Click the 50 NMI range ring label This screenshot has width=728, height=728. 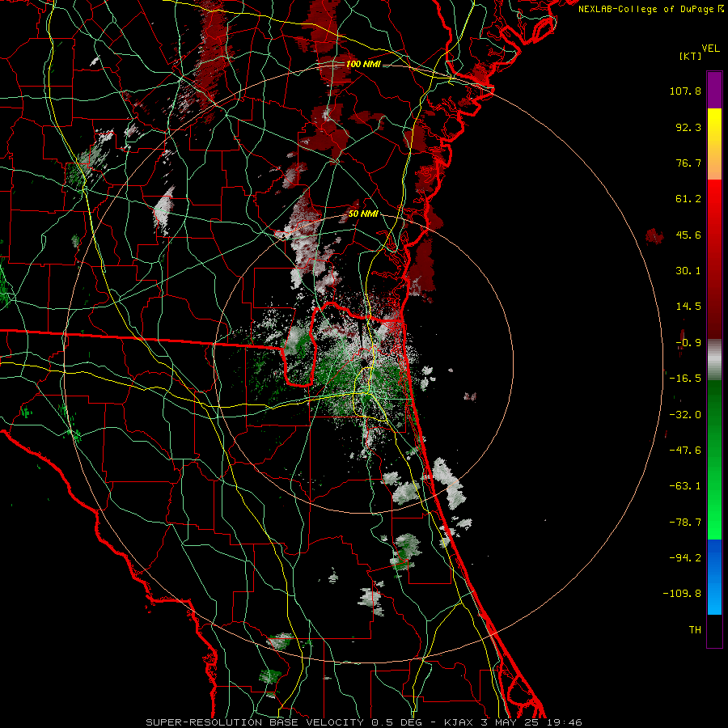(363, 214)
